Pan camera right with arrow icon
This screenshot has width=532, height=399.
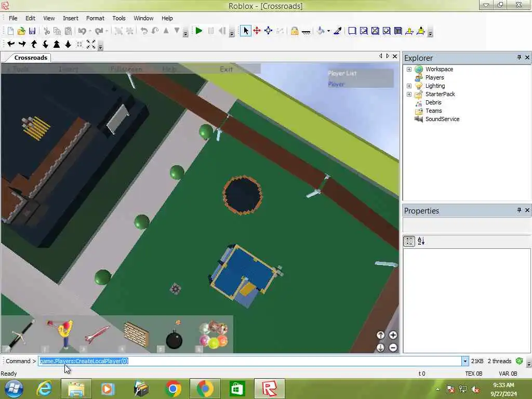coord(22,44)
